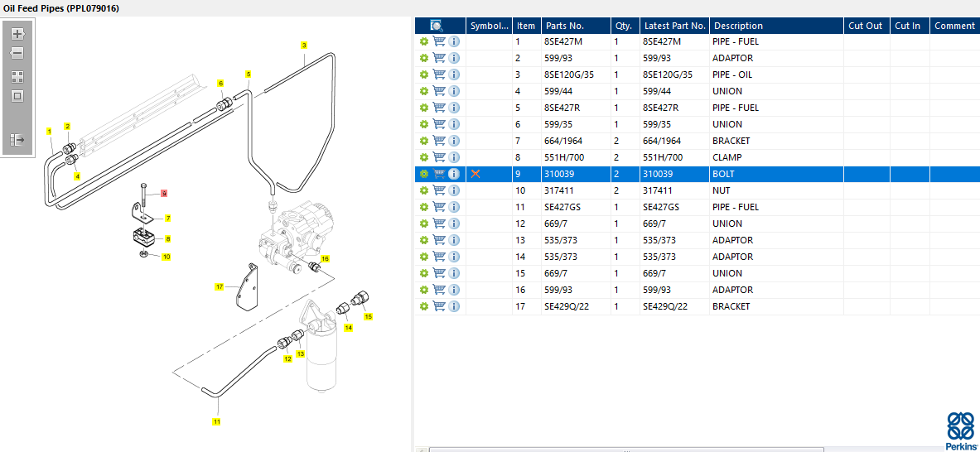Viewport: 980px width, 452px height.
Task: Open info for item 1 PIPE - FUEL
Action: pos(454,41)
